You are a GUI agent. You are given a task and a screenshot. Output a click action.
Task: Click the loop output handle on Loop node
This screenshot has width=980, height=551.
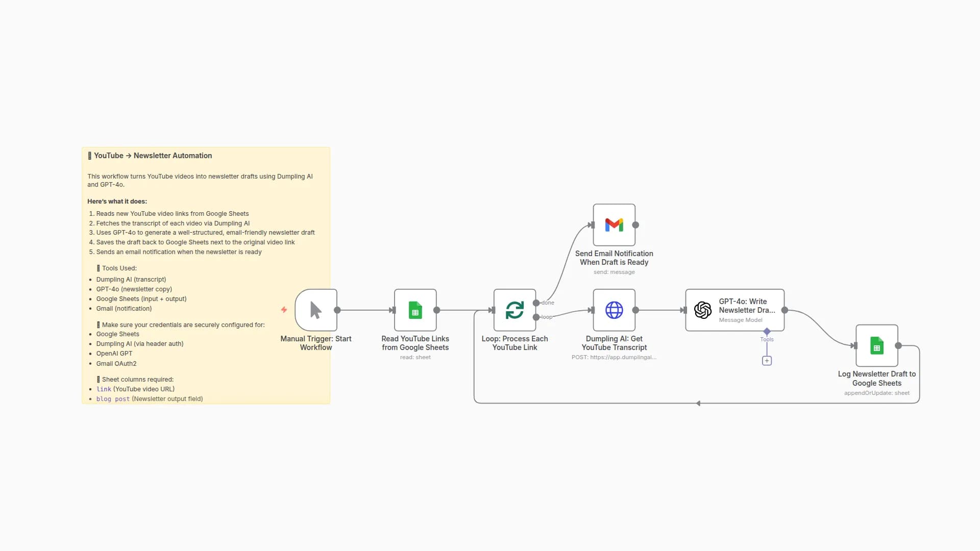[x=536, y=317]
